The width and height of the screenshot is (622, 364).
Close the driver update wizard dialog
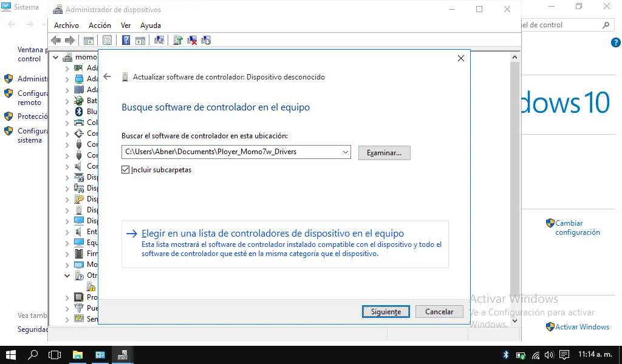point(460,59)
